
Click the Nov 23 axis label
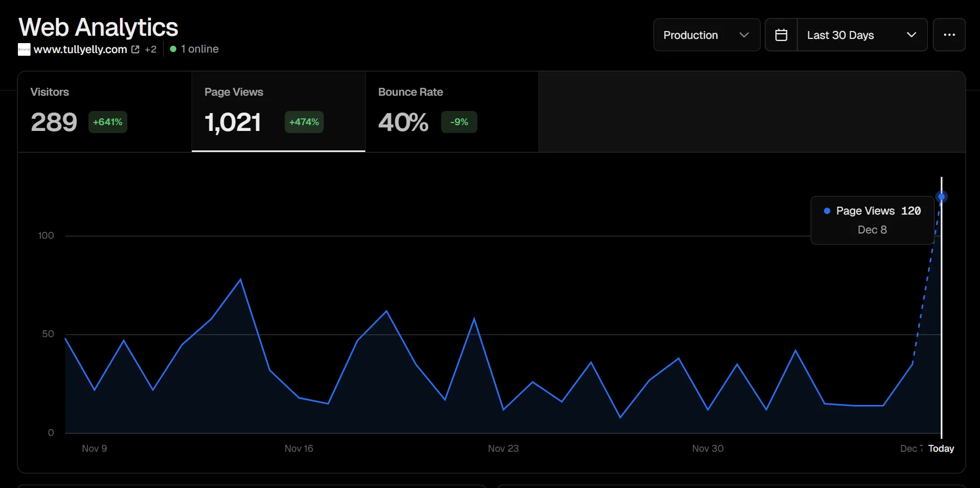(503, 449)
